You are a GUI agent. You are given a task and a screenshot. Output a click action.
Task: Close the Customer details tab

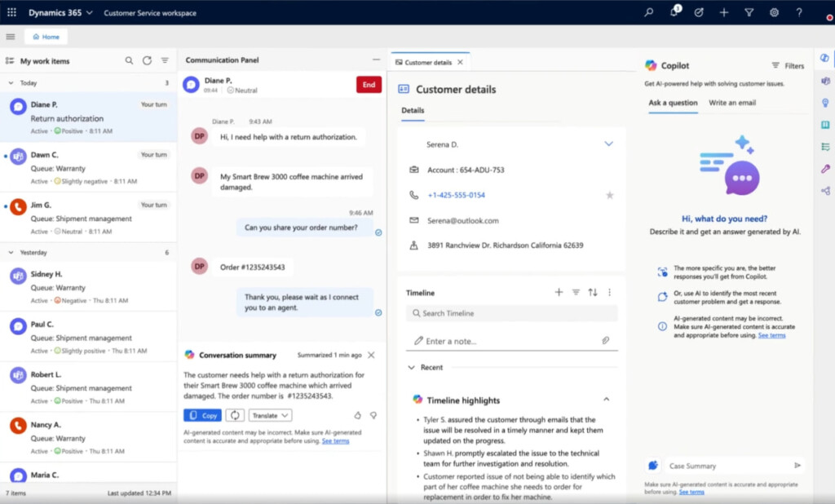(x=460, y=62)
